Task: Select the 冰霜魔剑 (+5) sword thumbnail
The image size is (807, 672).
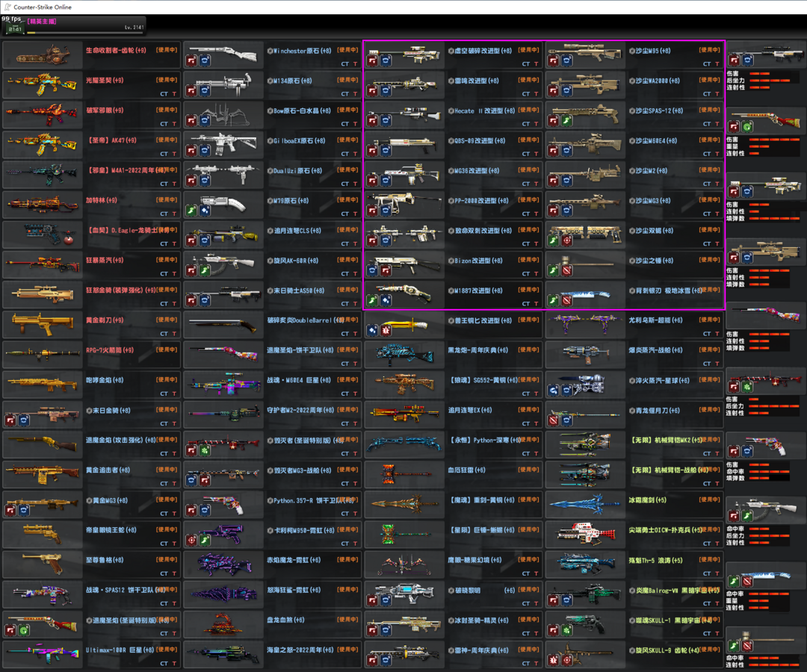Action: point(585,505)
